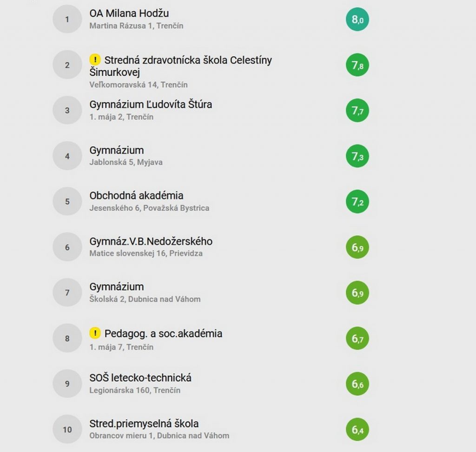Click the yellow warning icon beside Stredná zdravotnícka škola
The image size is (476, 452).
pos(95,60)
